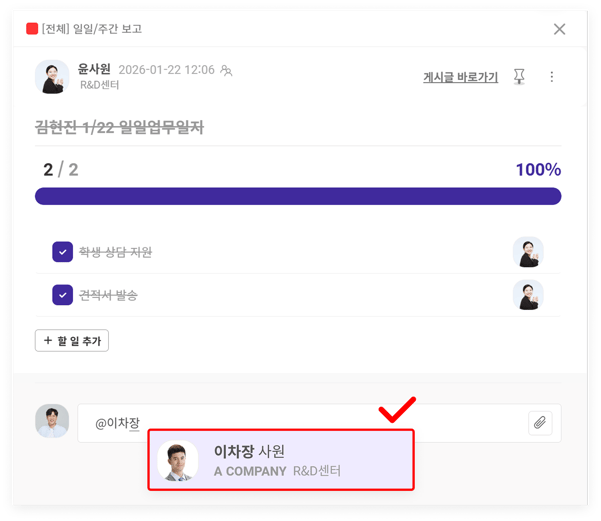
Task: Select 이차장 사원 from mention suggestions
Action: point(281,460)
